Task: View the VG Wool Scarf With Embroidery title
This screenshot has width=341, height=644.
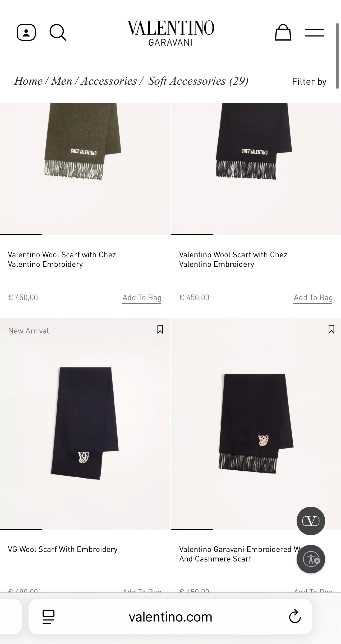Action: coord(63,549)
